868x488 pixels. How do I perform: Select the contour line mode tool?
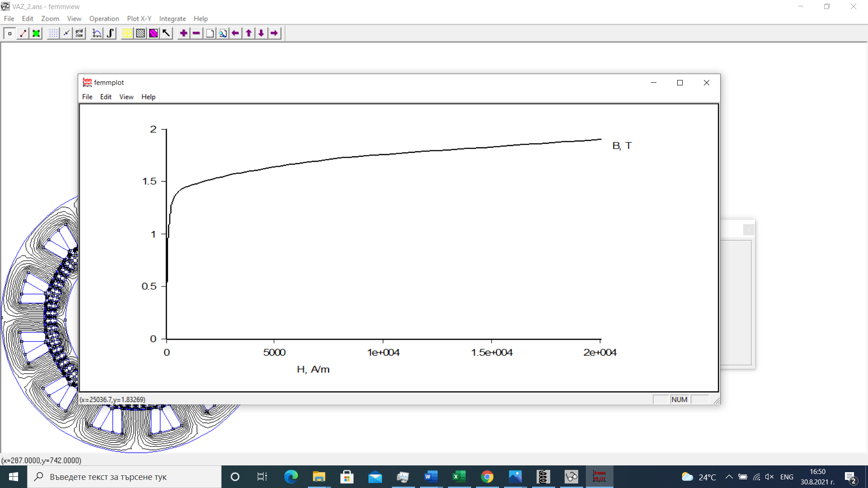pos(23,33)
